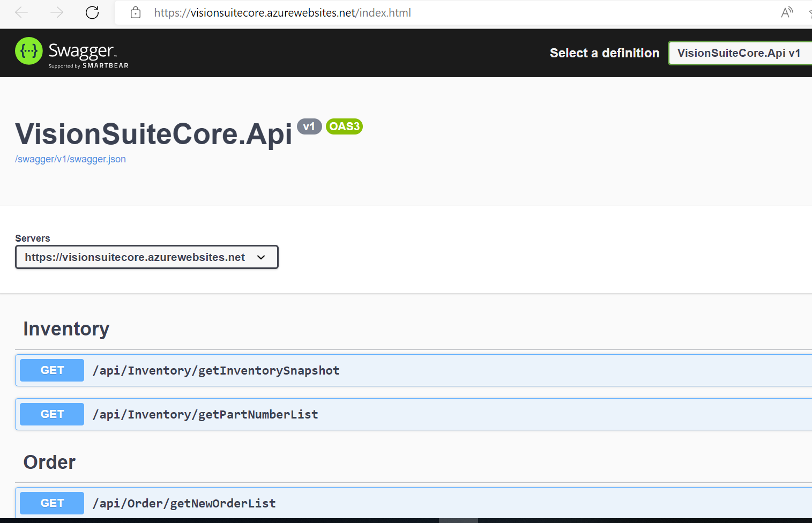The height and width of the screenshot is (523, 812).
Task: Click the VisionSuiteCore.Api title heading
Action: (154, 134)
